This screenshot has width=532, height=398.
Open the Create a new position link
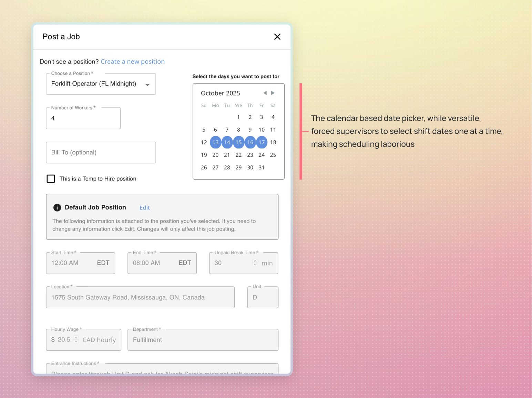tap(133, 62)
